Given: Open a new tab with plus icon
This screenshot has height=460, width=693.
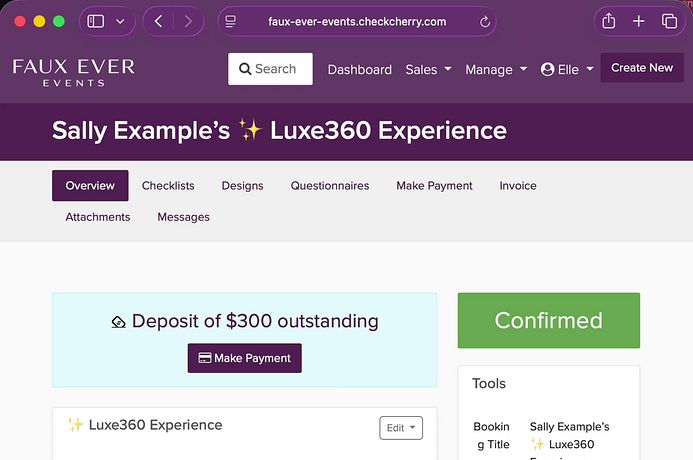Looking at the screenshot, I should pos(639,21).
